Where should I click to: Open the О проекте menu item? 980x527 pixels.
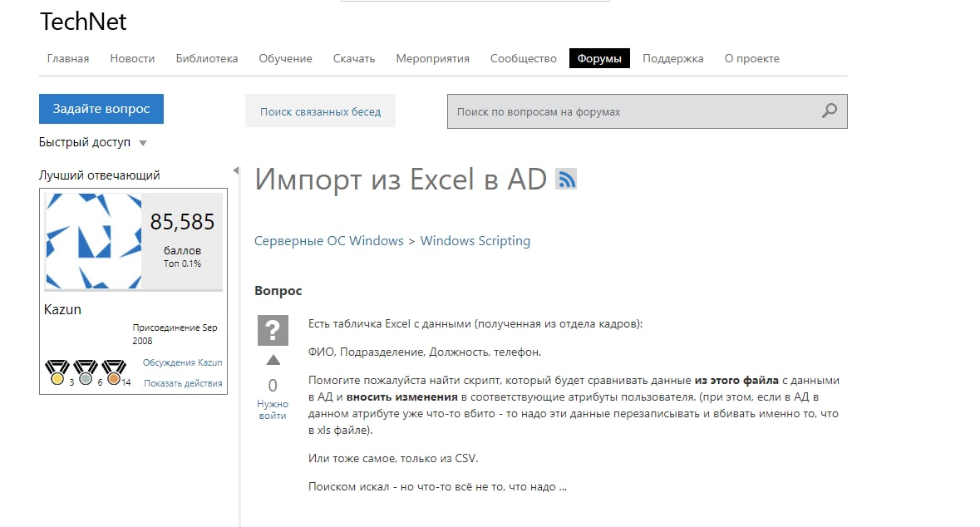(x=752, y=58)
